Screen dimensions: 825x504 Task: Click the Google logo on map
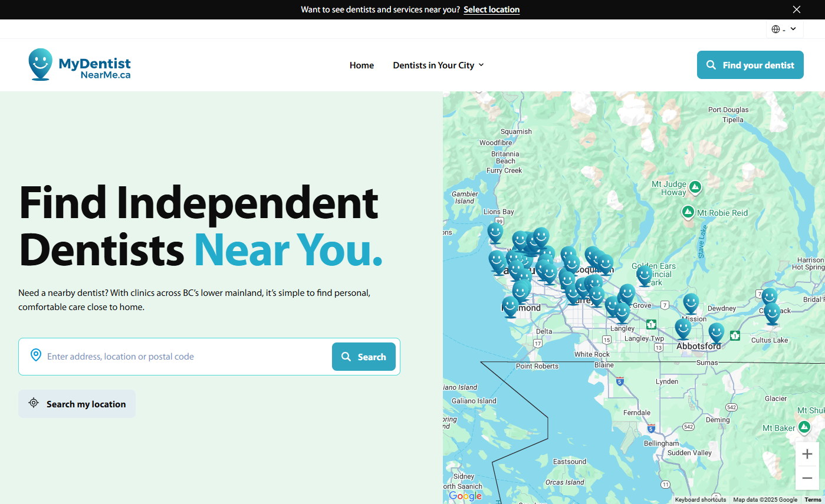(x=465, y=496)
